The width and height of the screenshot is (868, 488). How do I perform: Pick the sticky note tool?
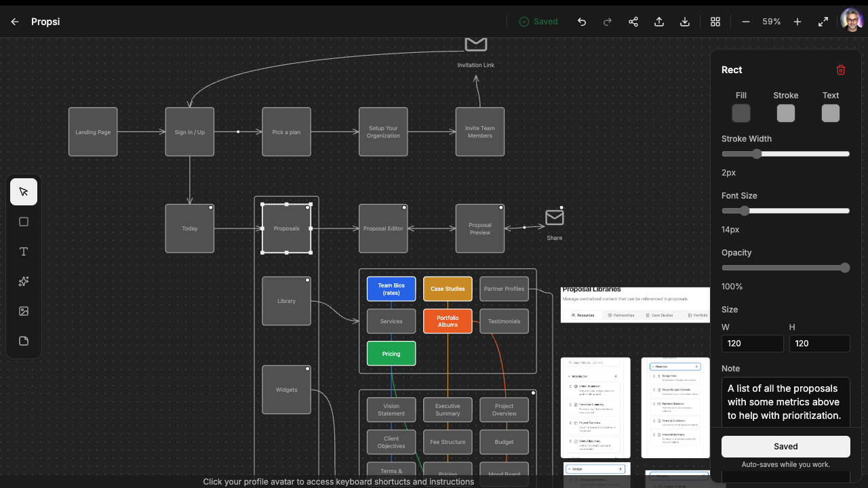pos(24,341)
